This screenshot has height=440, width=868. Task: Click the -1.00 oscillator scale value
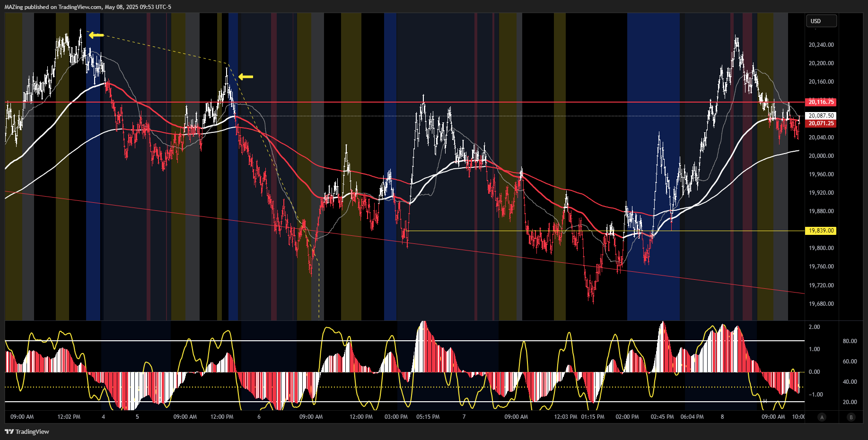pos(815,395)
